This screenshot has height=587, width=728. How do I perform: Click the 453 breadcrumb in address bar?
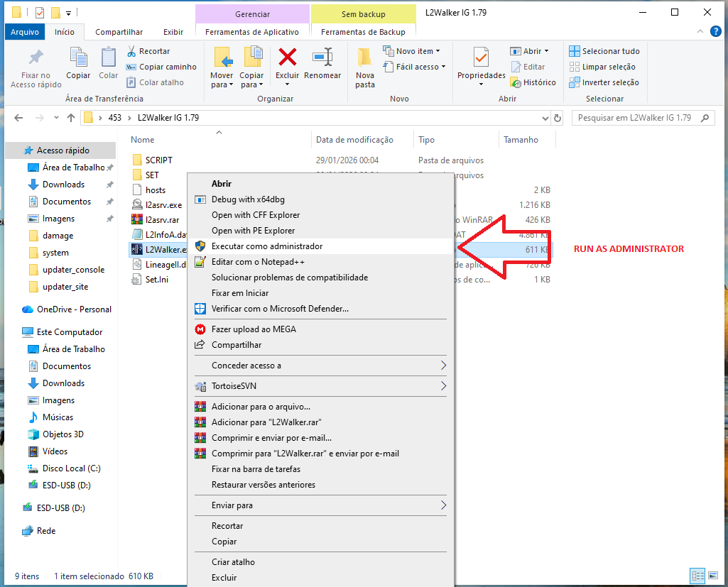click(x=114, y=118)
